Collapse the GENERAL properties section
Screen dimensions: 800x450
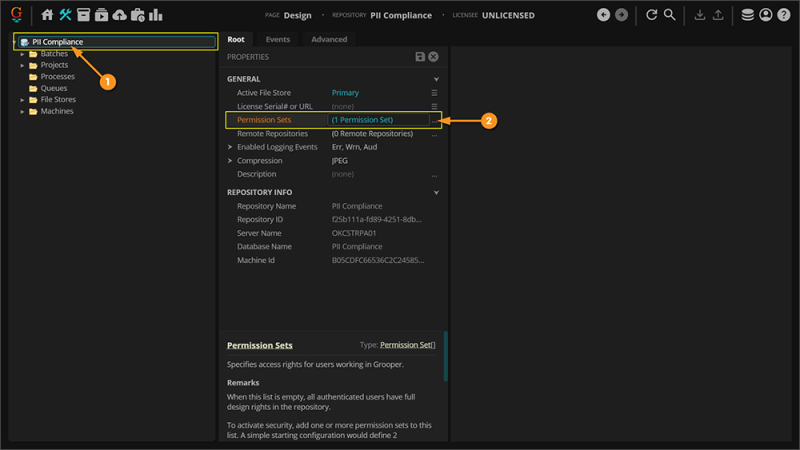click(436, 79)
